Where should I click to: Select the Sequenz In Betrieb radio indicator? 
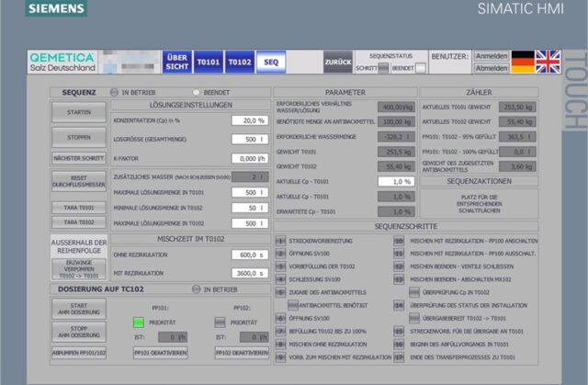click(114, 92)
